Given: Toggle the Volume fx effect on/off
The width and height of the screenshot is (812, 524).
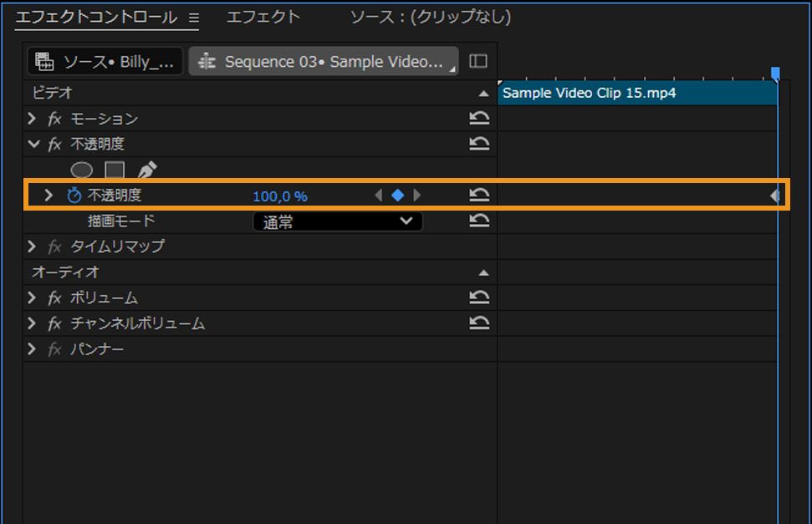Looking at the screenshot, I should click(x=55, y=298).
